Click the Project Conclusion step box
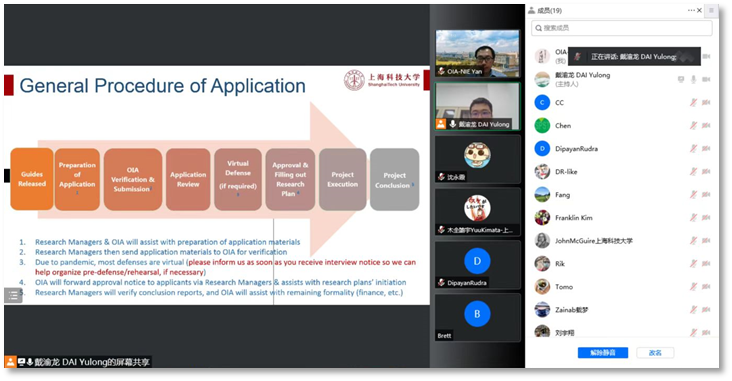 click(x=394, y=179)
